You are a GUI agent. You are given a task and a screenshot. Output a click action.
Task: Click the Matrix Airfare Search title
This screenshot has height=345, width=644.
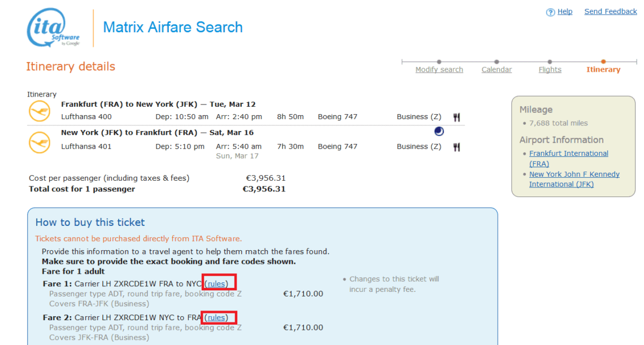172,28
